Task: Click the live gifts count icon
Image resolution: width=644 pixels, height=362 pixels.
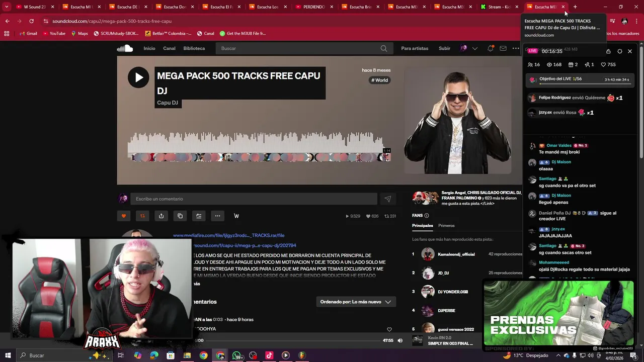Action: pyautogui.click(x=573, y=64)
